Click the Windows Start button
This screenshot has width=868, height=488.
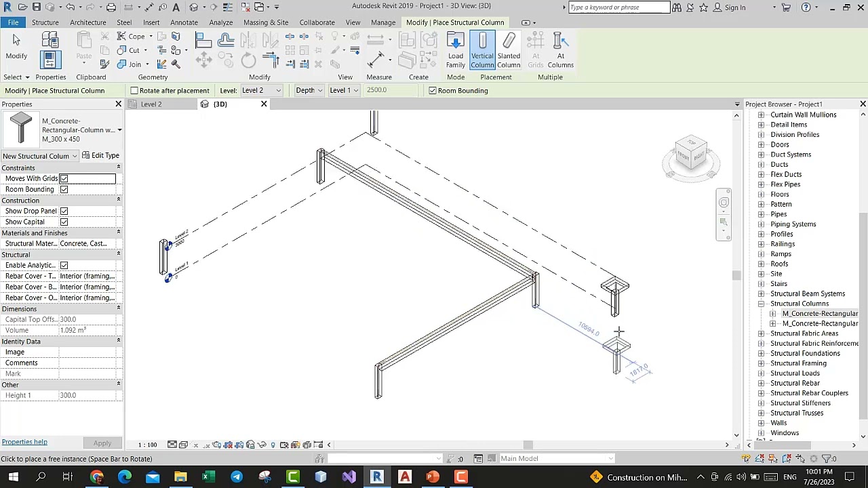pyautogui.click(x=13, y=477)
